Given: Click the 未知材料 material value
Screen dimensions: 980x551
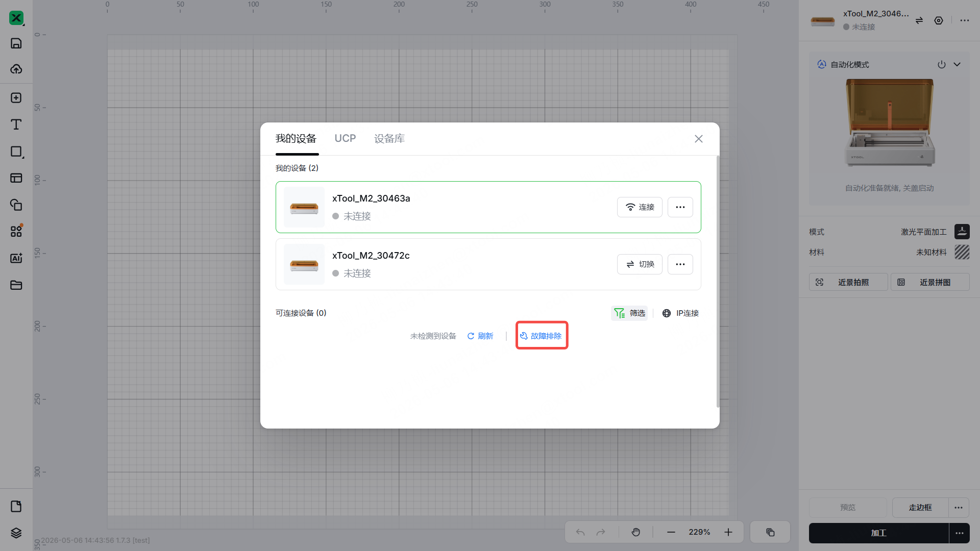Looking at the screenshot, I should 932,253.
